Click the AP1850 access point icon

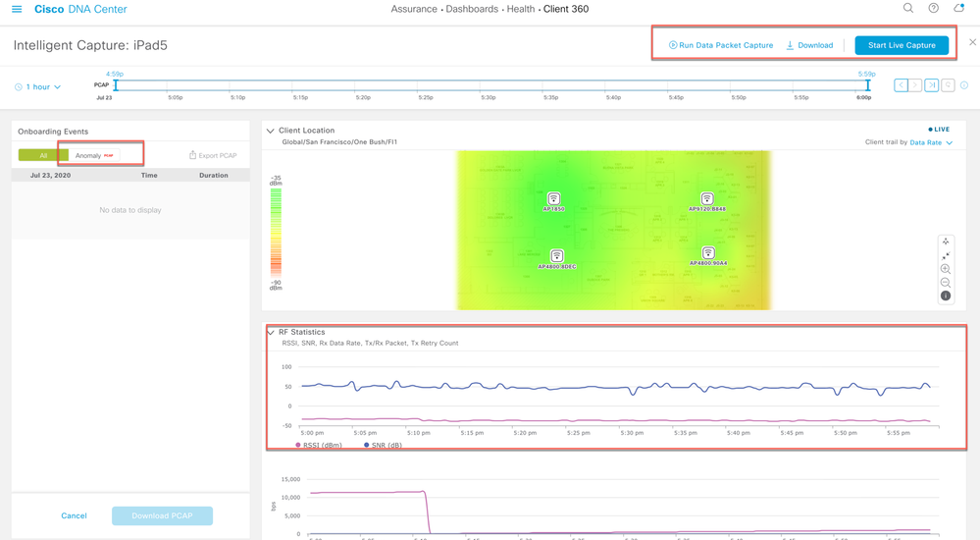pyautogui.click(x=553, y=199)
